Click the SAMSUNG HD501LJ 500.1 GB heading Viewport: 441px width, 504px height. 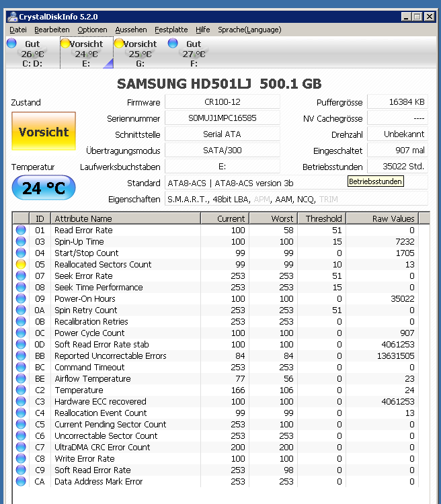pos(219,83)
